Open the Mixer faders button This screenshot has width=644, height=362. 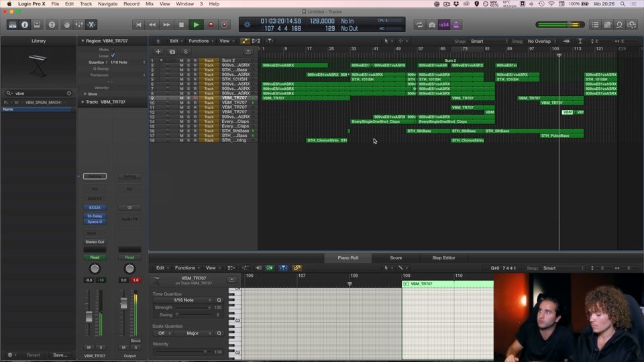pyautogui.click(x=79, y=25)
